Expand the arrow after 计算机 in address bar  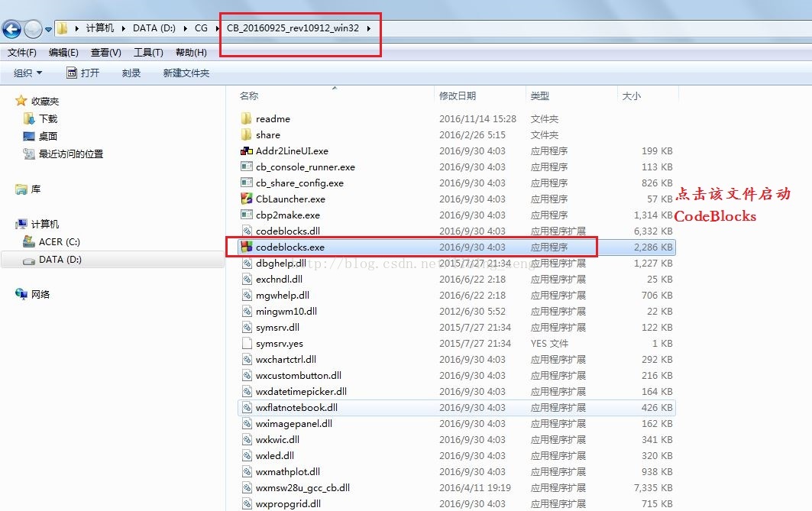coord(123,28)
